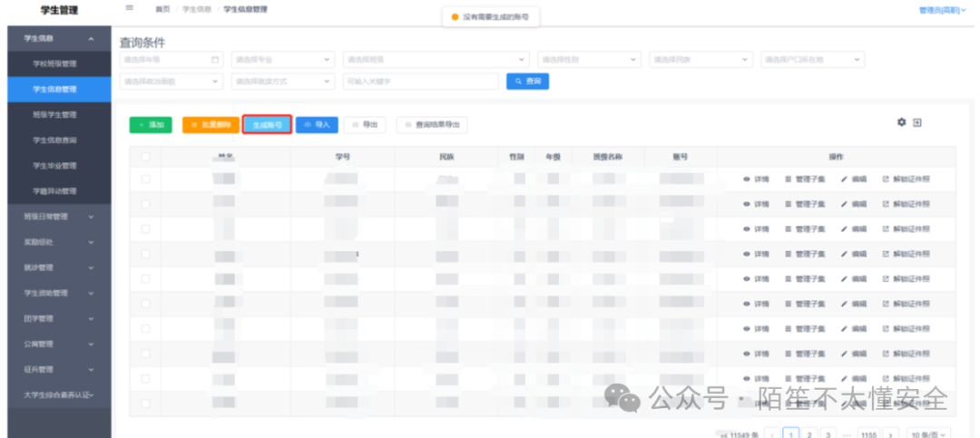Tick the checkbox of the third table row
Viewport: 980px width, 438px height.
click(145, 229)
